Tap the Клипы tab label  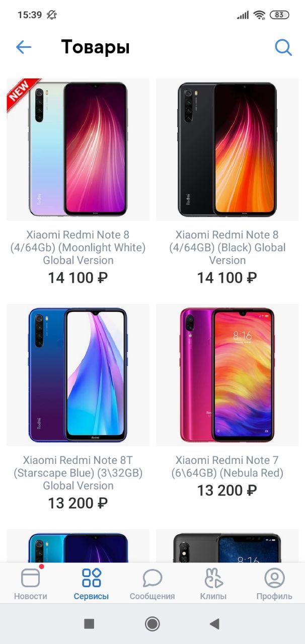coord(213,596)
